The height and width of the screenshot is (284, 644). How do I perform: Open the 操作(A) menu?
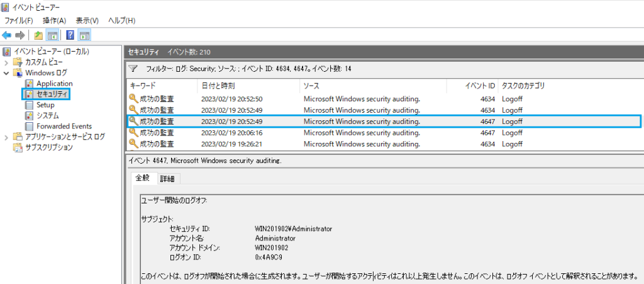pyautogui.click(x=54, y=21)
